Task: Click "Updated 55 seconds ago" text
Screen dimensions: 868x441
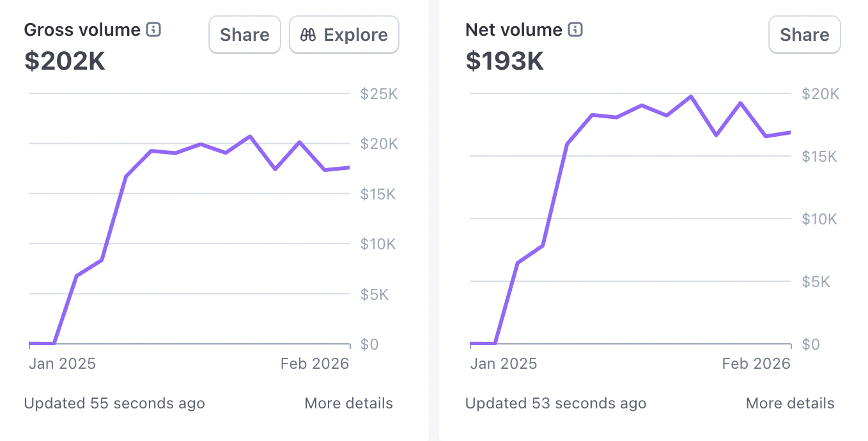Action: 114,403
